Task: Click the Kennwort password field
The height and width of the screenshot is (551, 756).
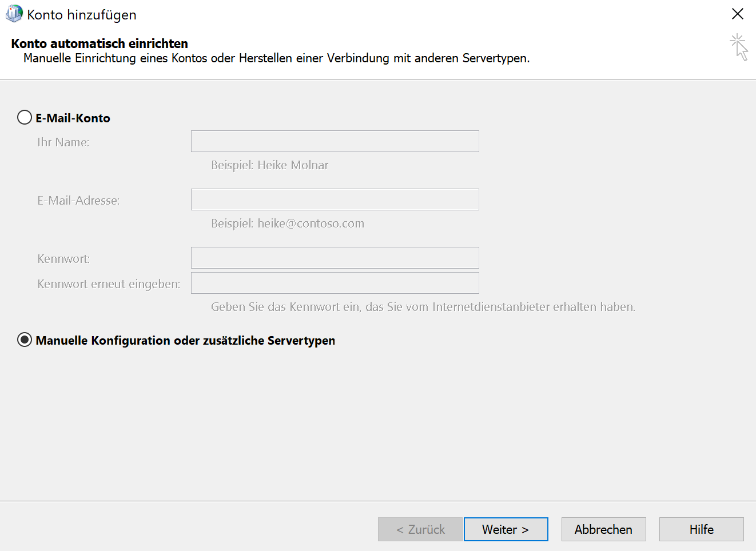Action: [x=335, y=258]
